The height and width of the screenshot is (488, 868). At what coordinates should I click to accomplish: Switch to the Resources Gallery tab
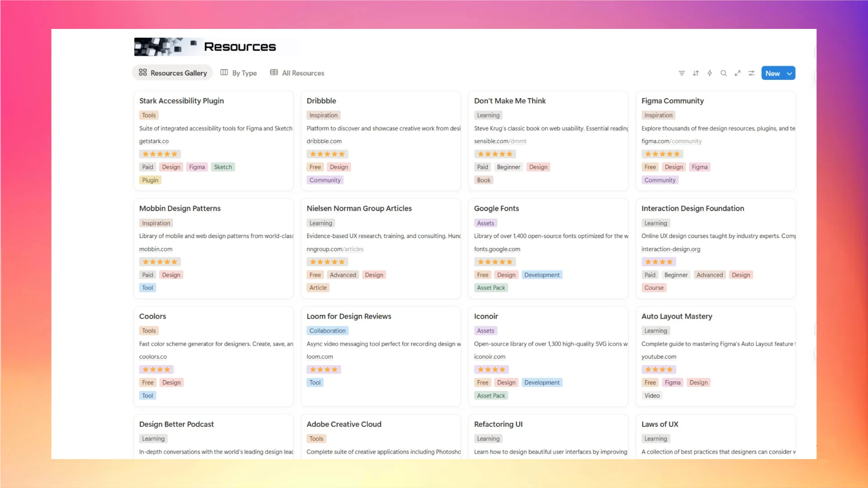173,73
